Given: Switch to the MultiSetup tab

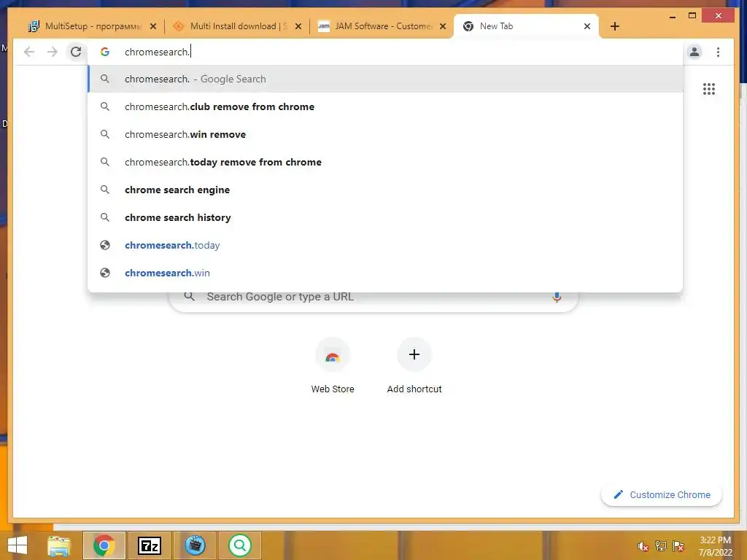Looking at the screenshot, I should point(93,26).
